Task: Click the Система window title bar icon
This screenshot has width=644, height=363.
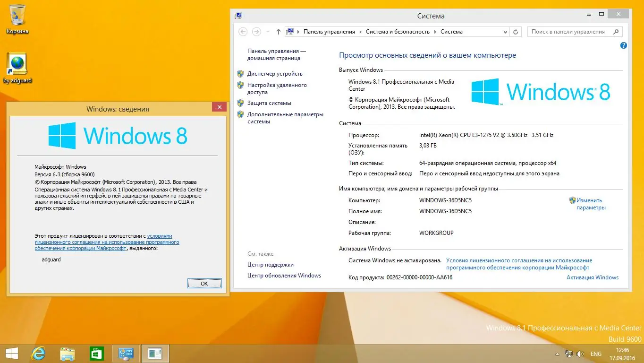Action: [238, 16]
